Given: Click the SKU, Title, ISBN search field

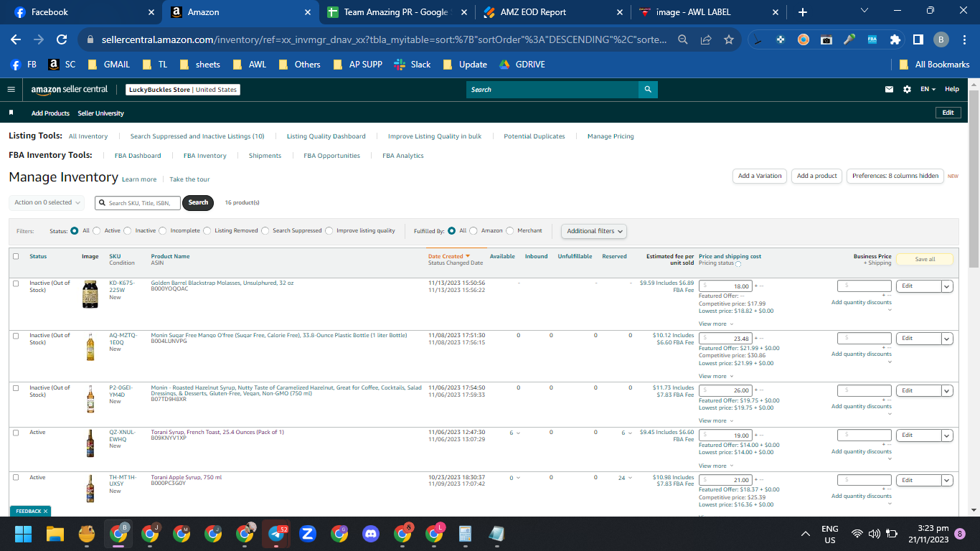Looking at the screenshot, I should (138, 203).
